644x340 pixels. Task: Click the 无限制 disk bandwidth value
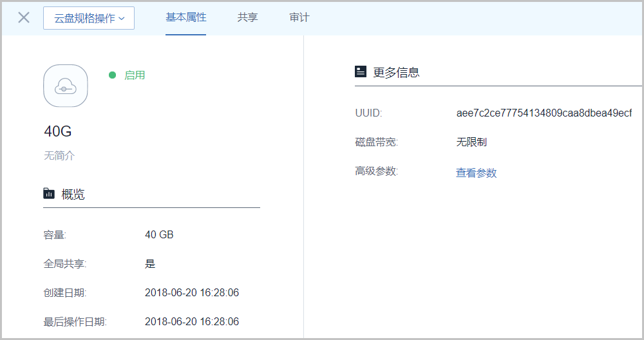point(471,142)
